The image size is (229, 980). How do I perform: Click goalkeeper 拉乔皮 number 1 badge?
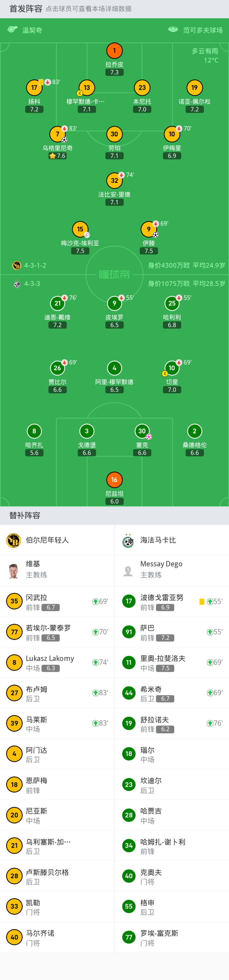(x=114, y=51)
